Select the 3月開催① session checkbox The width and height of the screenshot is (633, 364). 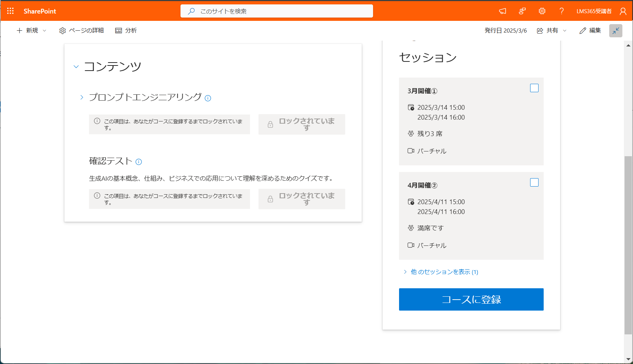tap(535, 88)
